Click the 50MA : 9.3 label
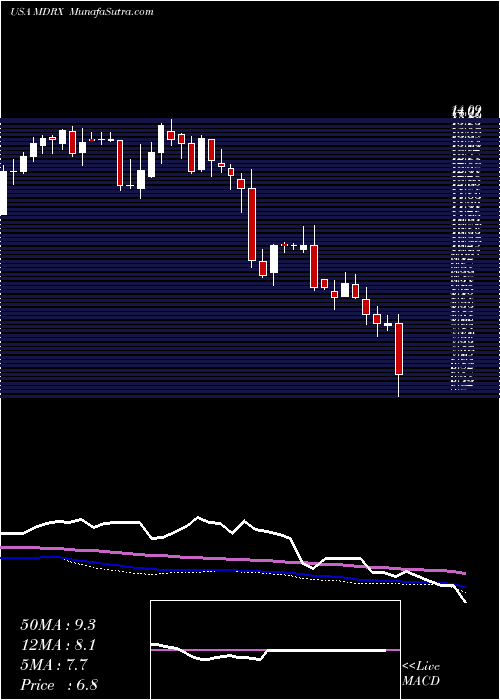500x700 pixels. (x=58, y=625)
